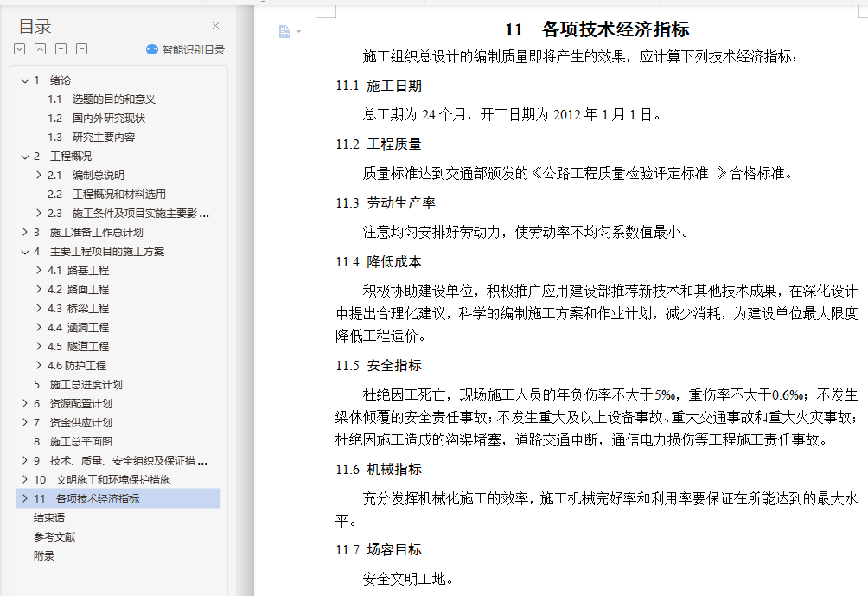Expand the 10 文明施工和环境保护措施 section

click(25, 479)
